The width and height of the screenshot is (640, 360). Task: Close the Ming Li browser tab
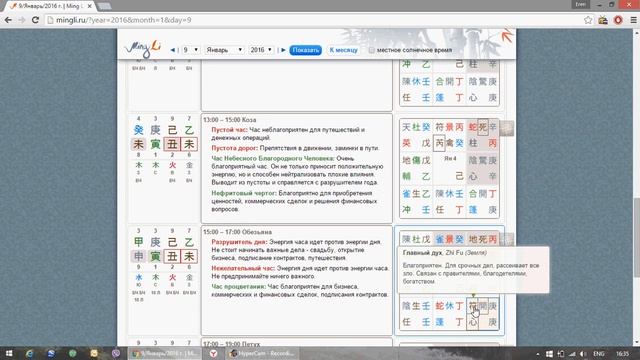pyautogui.click(x=89, y=6)
